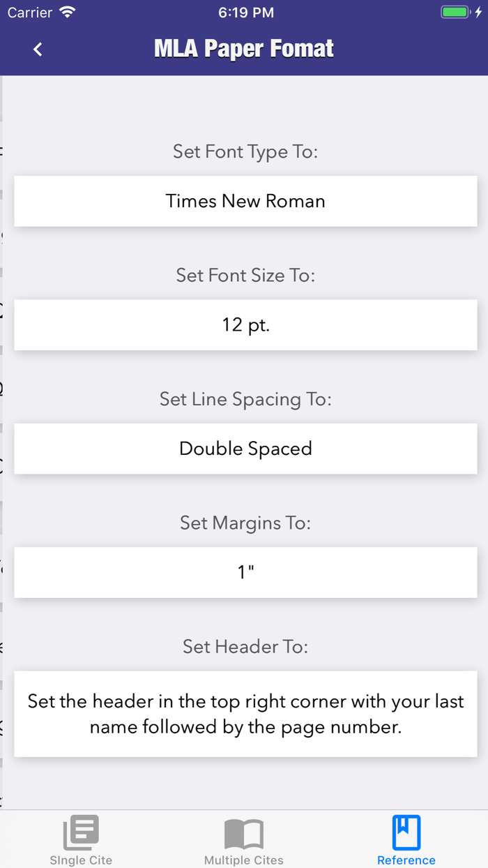The height and width of the screenshot is (868, 488).
Task: Switch to the Multiple Cites tab label
Action: 244,860
